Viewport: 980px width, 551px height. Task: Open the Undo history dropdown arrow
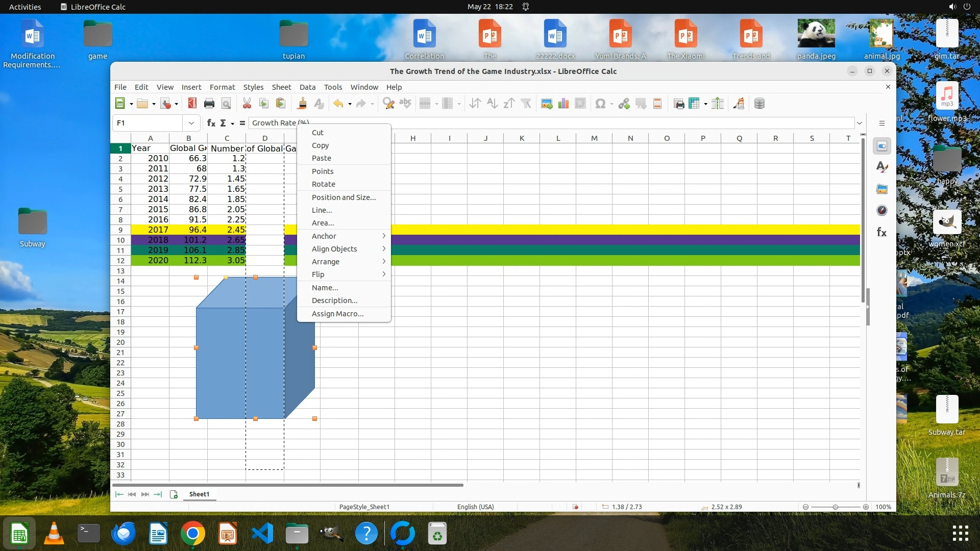pyautogui.click(x=350, y=104)
